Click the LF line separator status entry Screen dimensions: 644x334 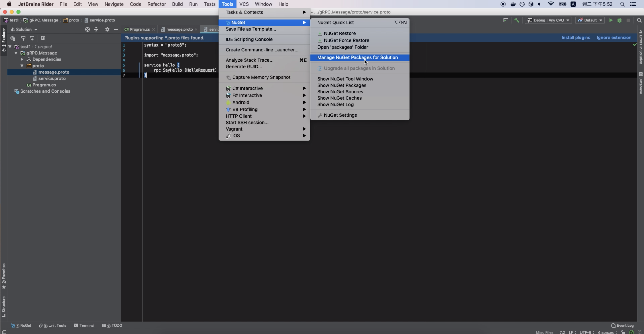tap(572, 332)
